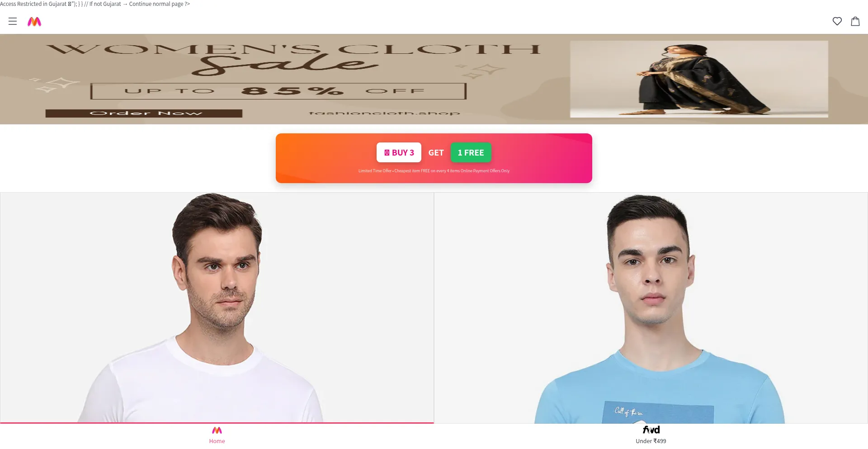
Task: Click the BUY 3 badge
Action: click(x=399, y=152)
